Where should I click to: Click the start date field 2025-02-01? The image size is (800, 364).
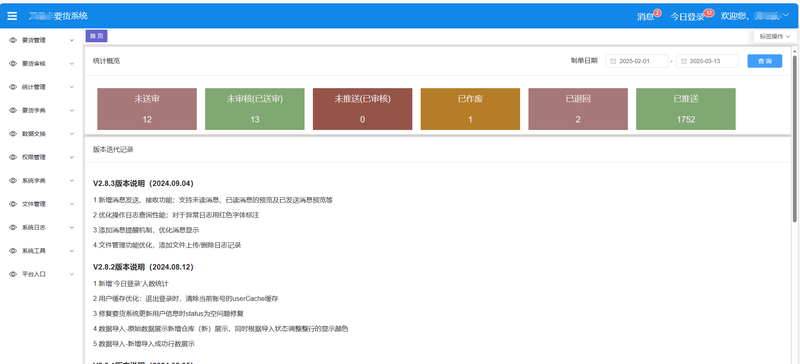pos(637,61)
